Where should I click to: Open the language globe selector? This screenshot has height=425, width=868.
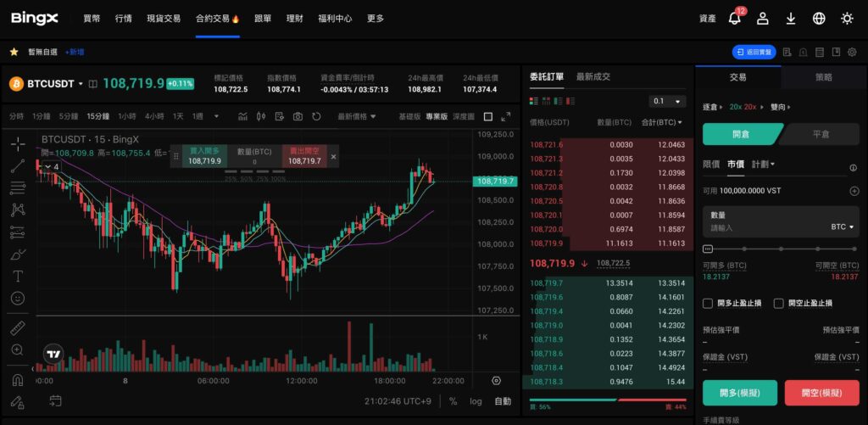(819, 19)
